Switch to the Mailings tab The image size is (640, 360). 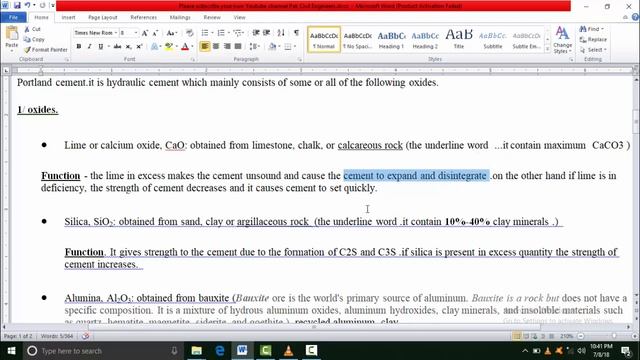(180, 18)
